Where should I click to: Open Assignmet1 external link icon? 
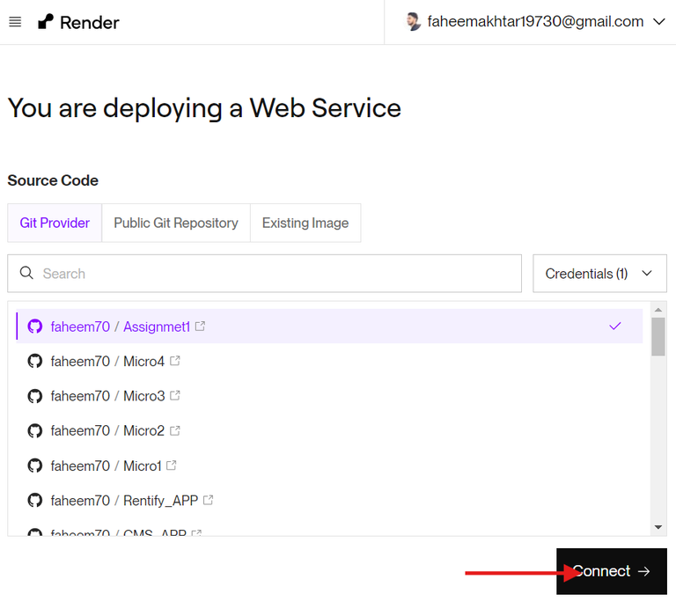[200, 326]
